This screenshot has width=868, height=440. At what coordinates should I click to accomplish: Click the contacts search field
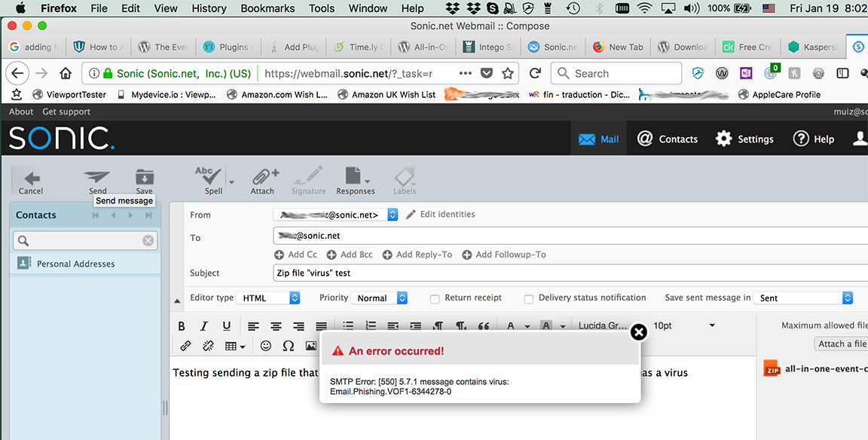coord(85,240)
